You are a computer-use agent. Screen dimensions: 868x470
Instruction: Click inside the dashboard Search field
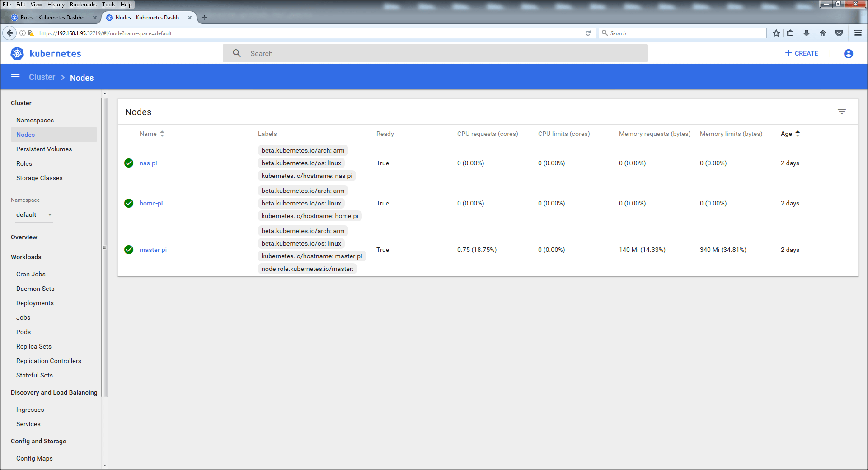pyautogui.click(x=316, y=53)
